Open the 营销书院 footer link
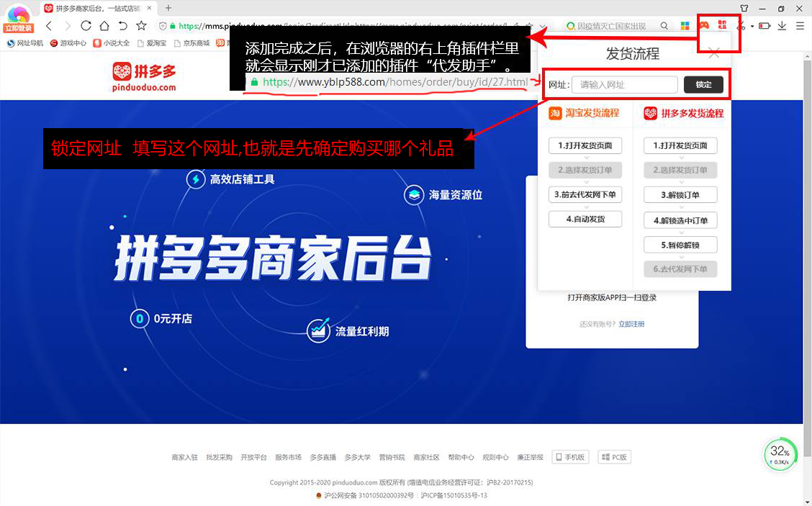812x506 pixels. [392, 457]
